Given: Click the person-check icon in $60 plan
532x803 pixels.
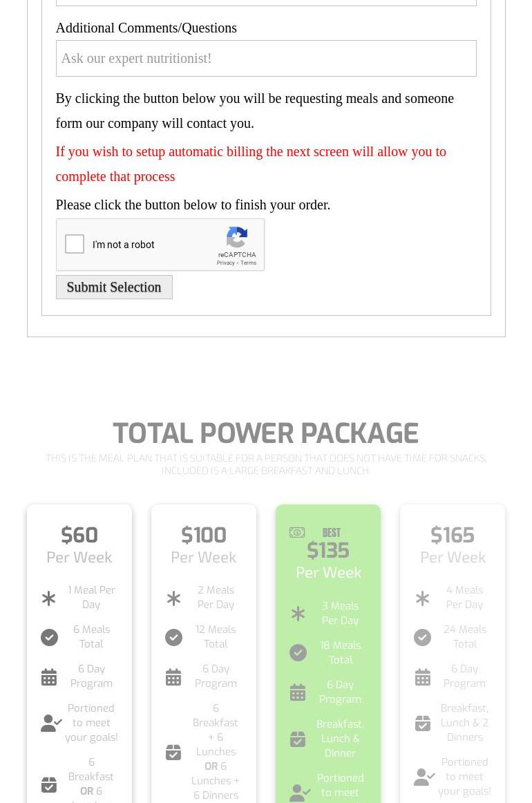Looking at the screenshot, I should point(51,723).
